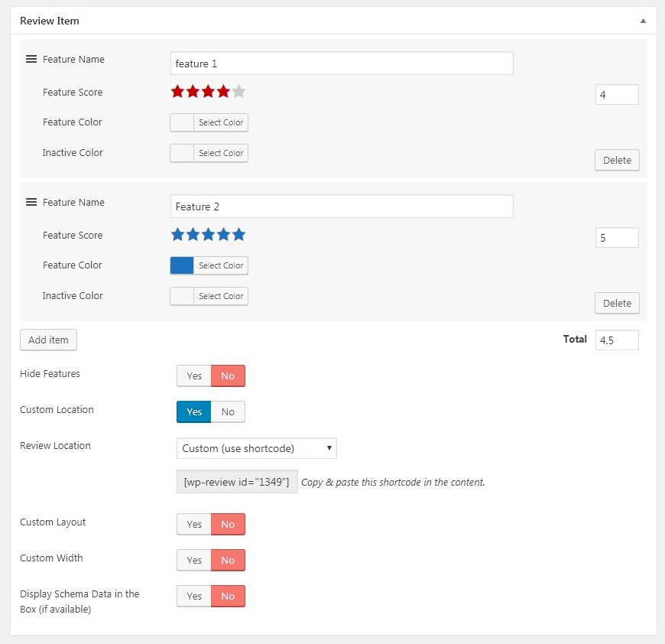The width and height of the screenshot is (665, 644).
Task: Click the Add item button
Action: pyautogui.click(x=48, y=340)
